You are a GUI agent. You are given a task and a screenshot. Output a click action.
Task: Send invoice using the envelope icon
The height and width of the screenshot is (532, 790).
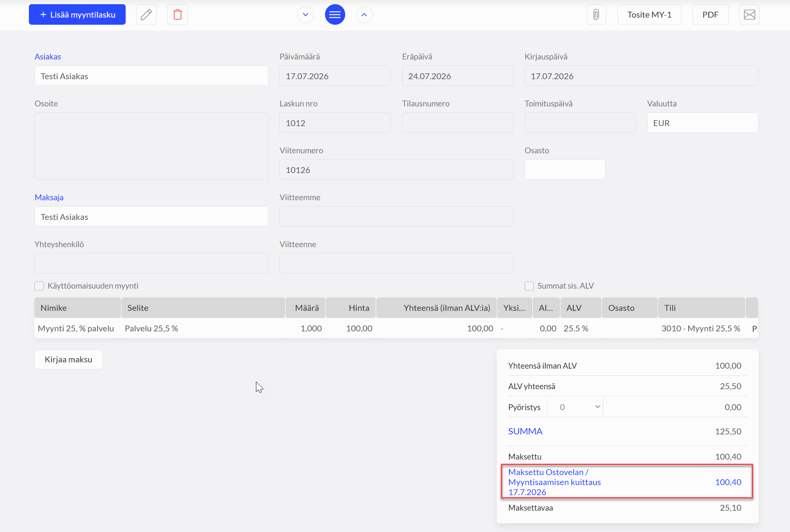click(749, 15)
